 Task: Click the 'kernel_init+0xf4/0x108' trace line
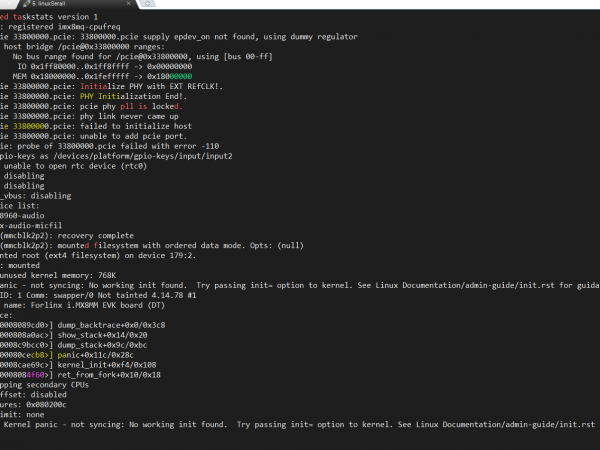tap(110, 367)
